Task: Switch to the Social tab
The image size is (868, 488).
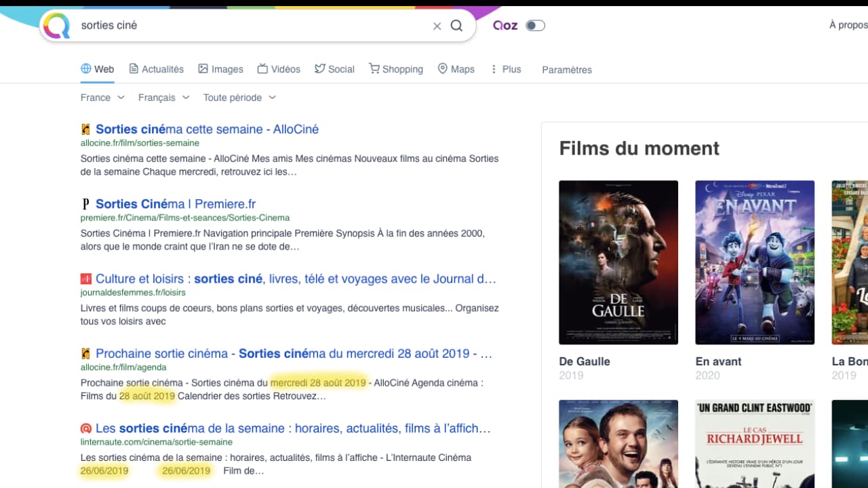Action: coord(334,69)
